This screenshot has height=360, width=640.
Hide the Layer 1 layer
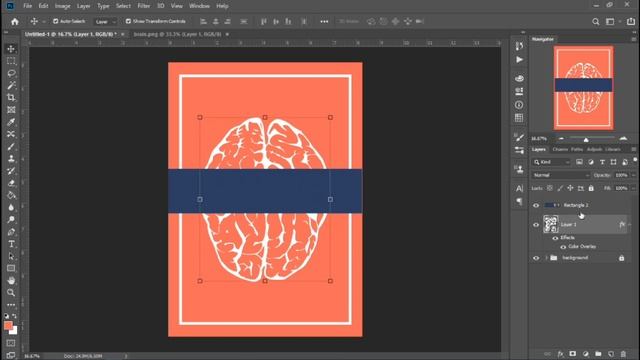[536, 224]
